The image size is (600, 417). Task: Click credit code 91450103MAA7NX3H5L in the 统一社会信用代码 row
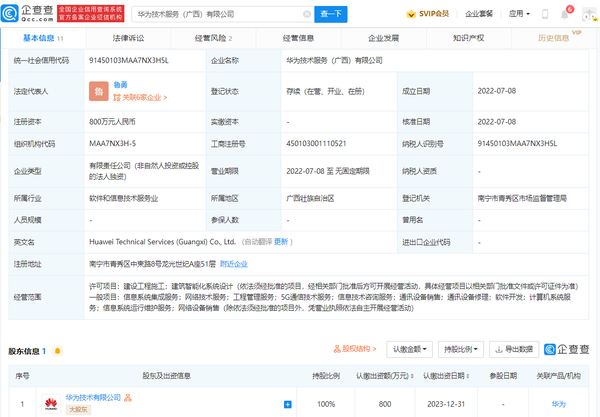[x=129, y=60]
